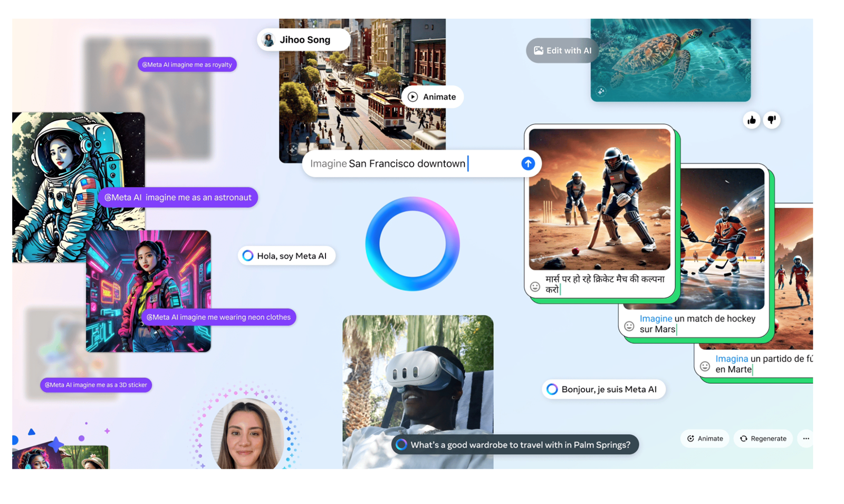Click the "imagine me as royalty" bubble

[187, 65]
